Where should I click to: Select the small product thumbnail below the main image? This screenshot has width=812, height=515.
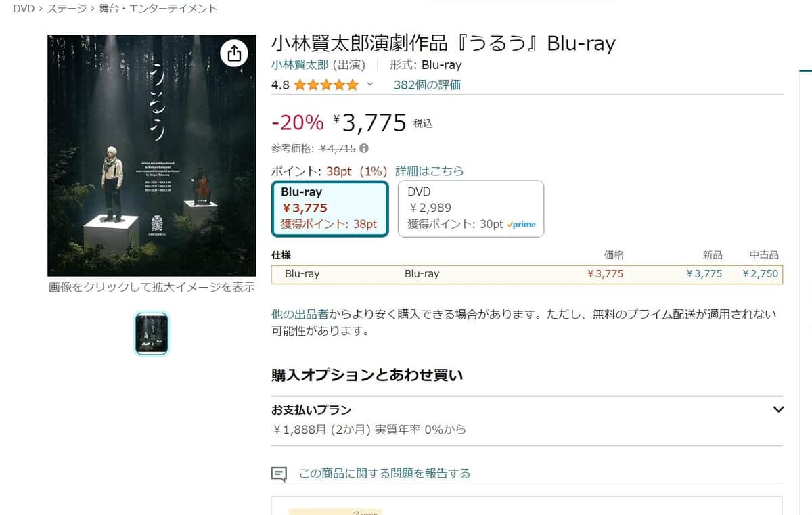coord(151,332)
